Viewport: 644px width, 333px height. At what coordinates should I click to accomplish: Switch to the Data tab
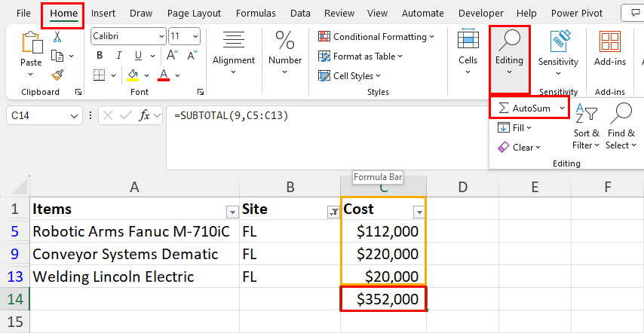(300, 13)
